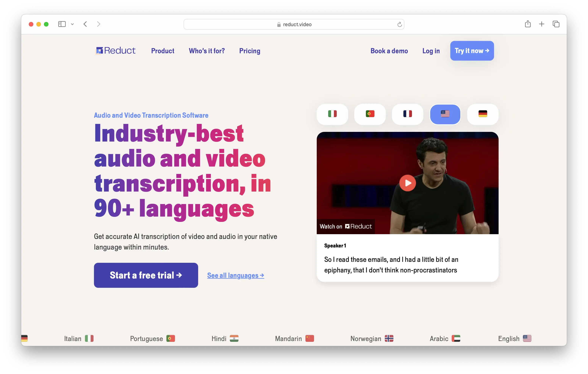Choose Arabic in the language ticker
Image resolution: width=588 pixels, height=374 pixels.
pyautogui.click(x=445, y=339)
